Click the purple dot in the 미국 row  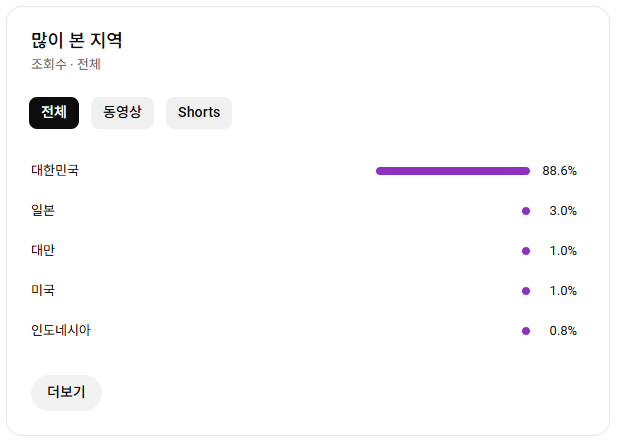tap(526, 291)
